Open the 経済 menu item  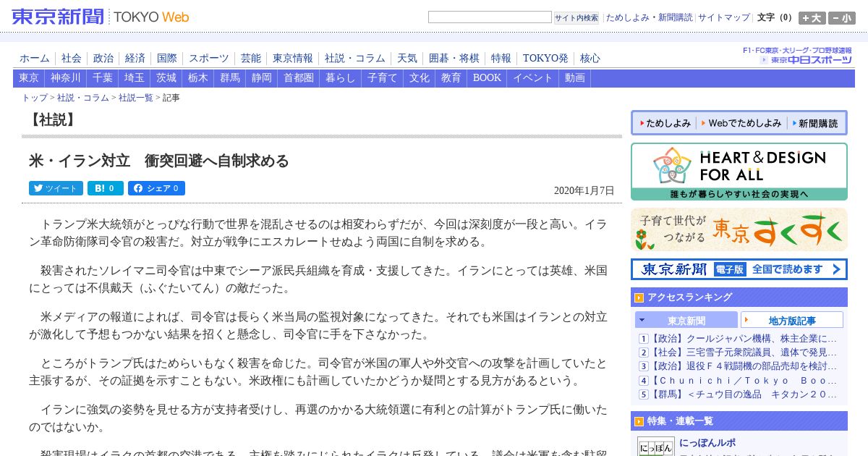(135, 59)
